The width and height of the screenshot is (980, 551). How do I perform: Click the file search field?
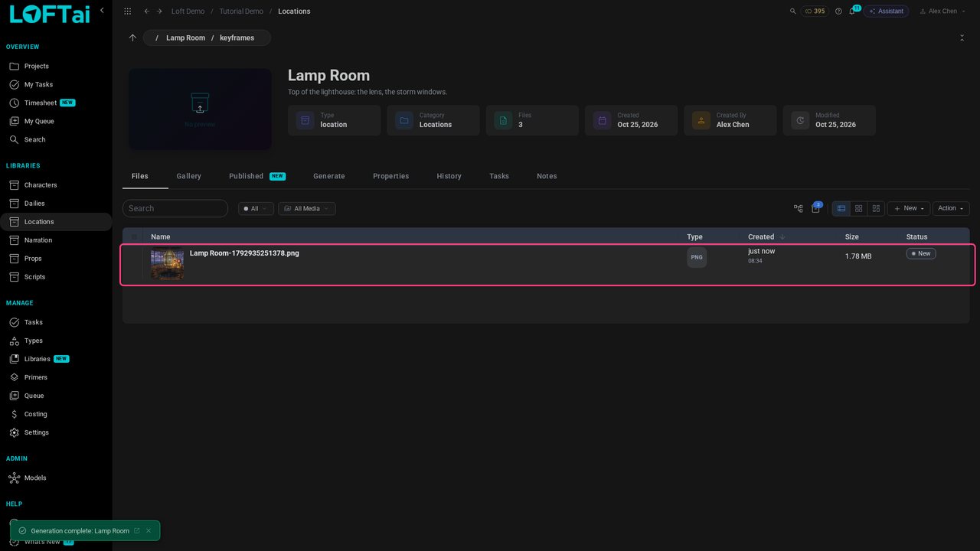tap(175, 208)
